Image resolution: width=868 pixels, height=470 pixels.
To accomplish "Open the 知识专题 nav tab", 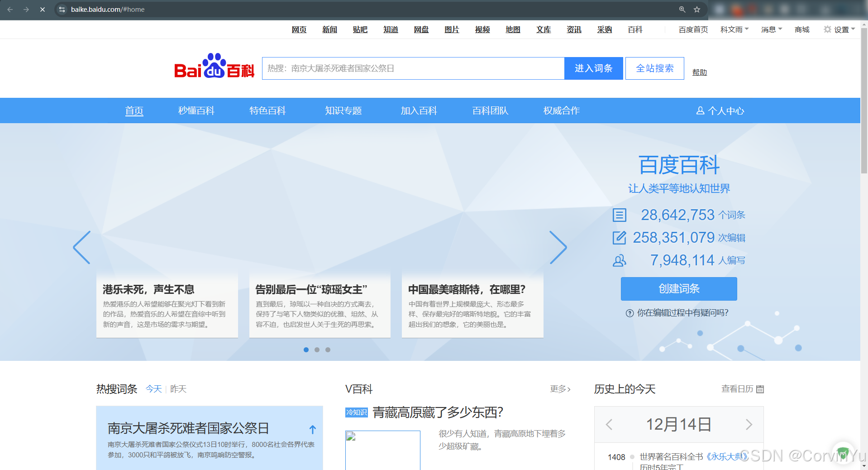I will (x=343, y=110).
